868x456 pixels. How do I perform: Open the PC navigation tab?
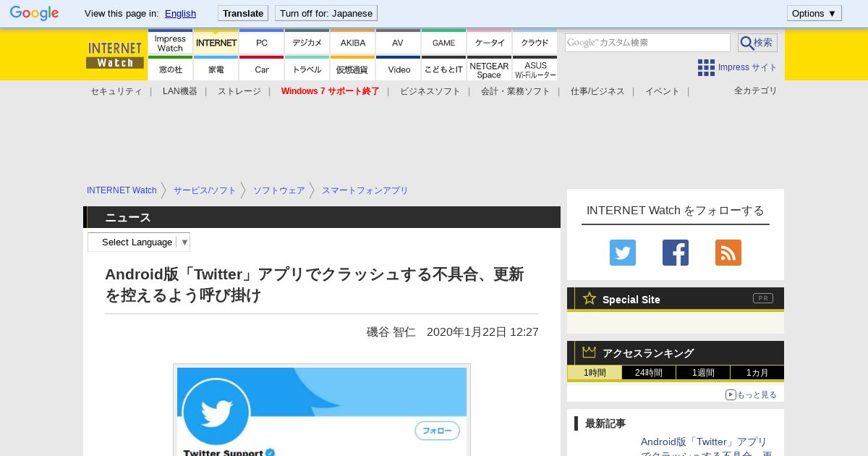(262, 43)
